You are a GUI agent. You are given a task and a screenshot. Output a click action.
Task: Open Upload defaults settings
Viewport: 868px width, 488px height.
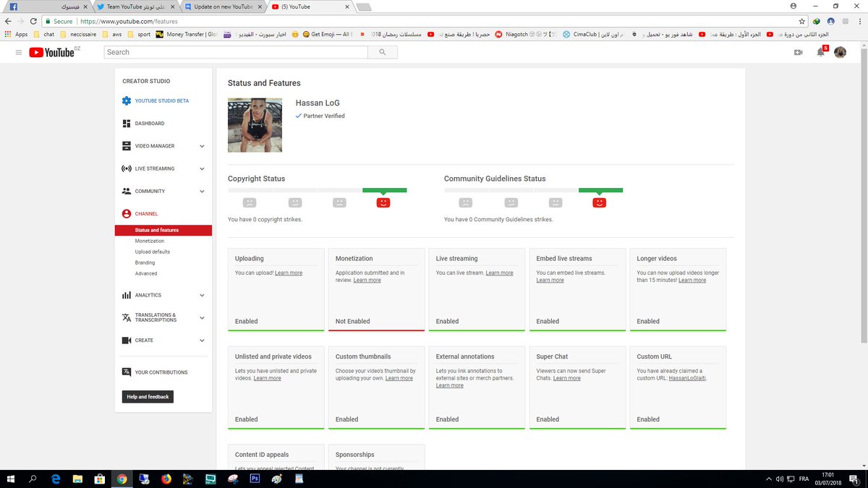pyautogui.click(x=153, y=252)
